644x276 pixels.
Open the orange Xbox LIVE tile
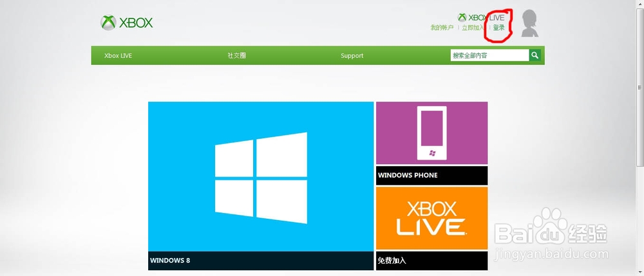coord(431,218)
